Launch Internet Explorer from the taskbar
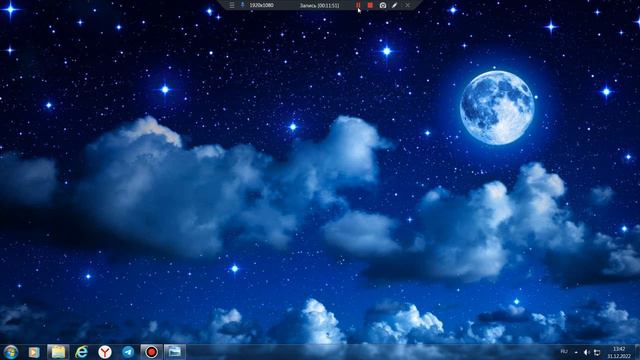The image size is (640, 360). click(x=81, y=352)
